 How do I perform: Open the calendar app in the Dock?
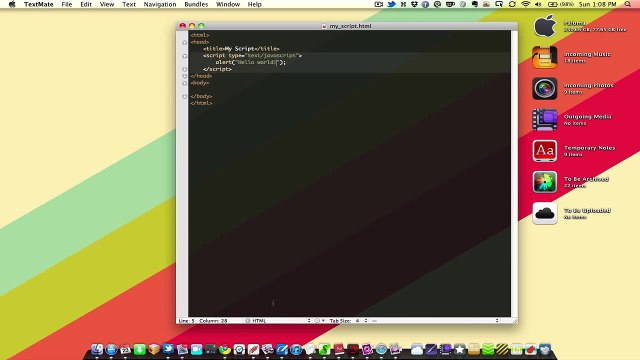[125, 350]
